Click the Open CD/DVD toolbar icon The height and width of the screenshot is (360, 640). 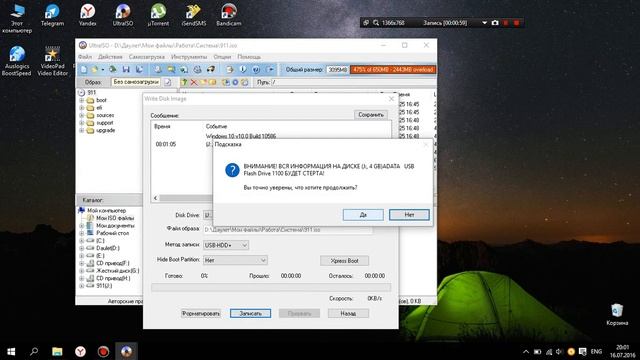(113, 70)
